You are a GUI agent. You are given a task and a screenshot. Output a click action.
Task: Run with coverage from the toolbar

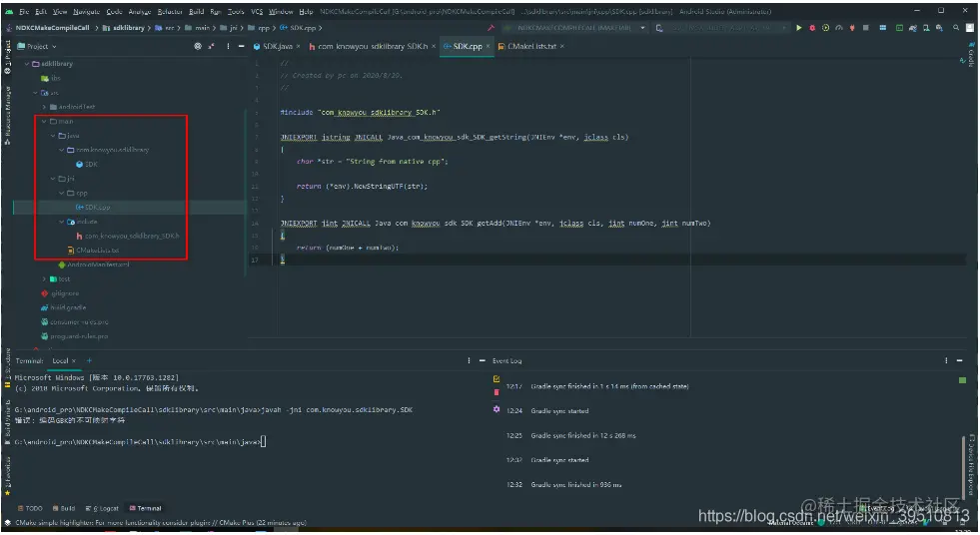point(825,28)
